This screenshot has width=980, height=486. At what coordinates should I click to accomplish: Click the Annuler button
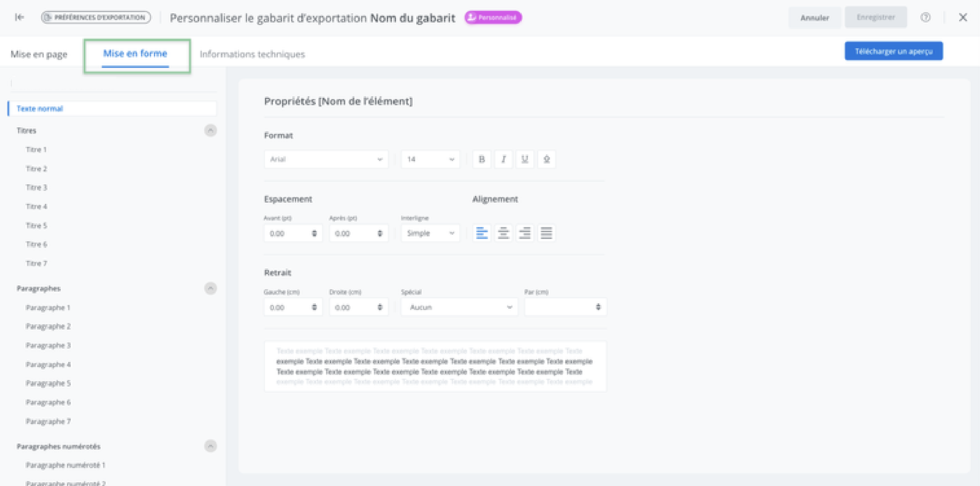814,17
